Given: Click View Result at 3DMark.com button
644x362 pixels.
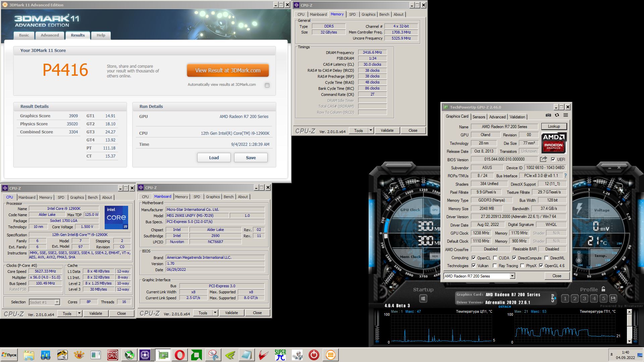Looking at the screenshot, I should coord(228,70).
